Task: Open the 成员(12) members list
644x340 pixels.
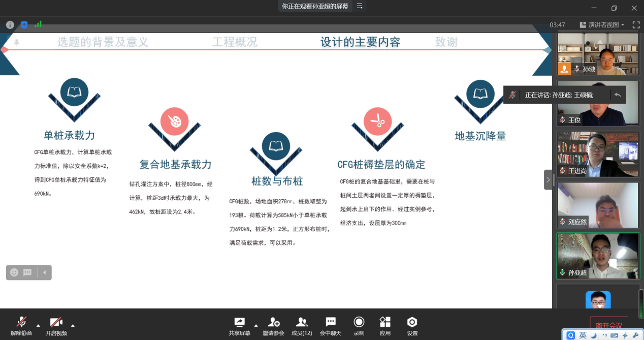Action: tap(302, 326)
